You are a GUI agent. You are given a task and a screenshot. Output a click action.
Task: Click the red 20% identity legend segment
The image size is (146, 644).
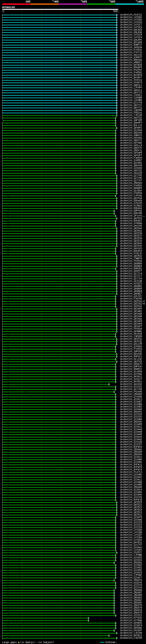click(x=16, y=4)
